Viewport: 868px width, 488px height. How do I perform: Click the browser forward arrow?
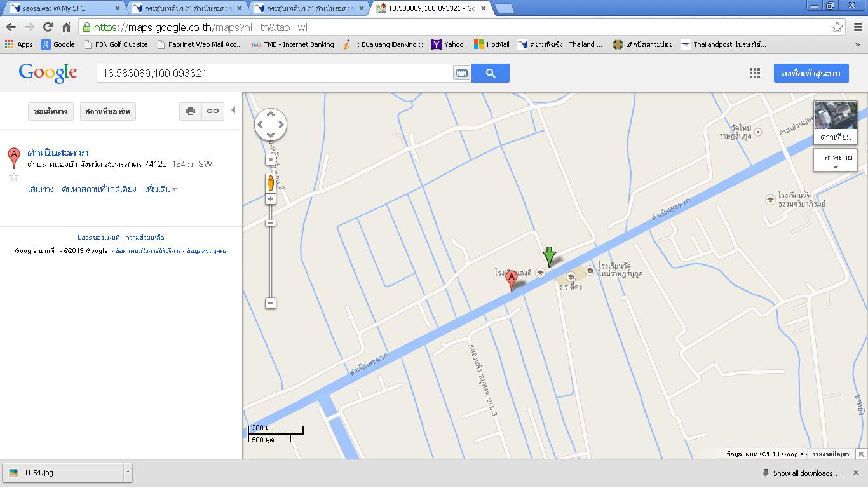pyautogui.click(x=29, y=27)
